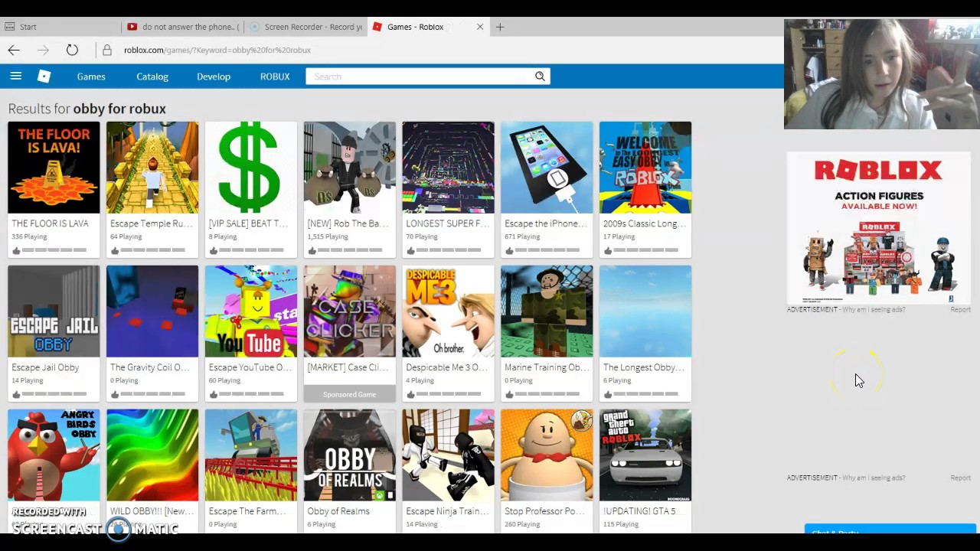Image resolution: width=980 pixels, height=551 pixels.
Task: Open the Case Clicker sponsored game thumbnail
Action: point(350,311)
